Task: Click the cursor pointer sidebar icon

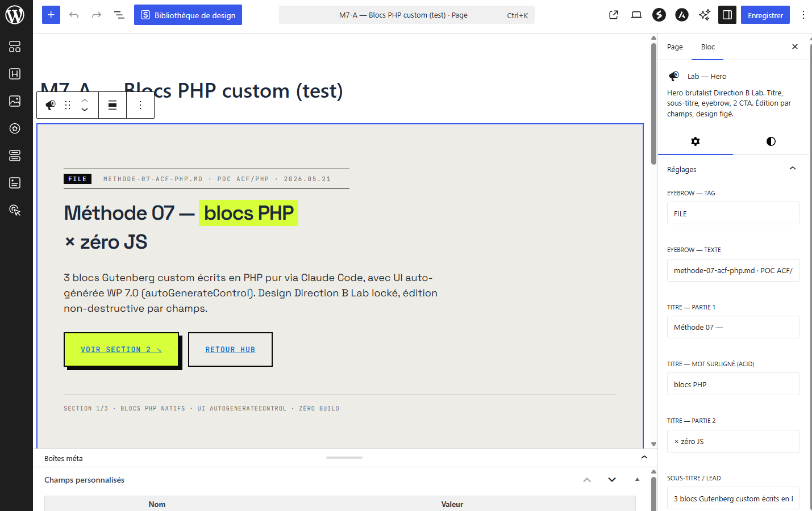Action: point(15,210)
